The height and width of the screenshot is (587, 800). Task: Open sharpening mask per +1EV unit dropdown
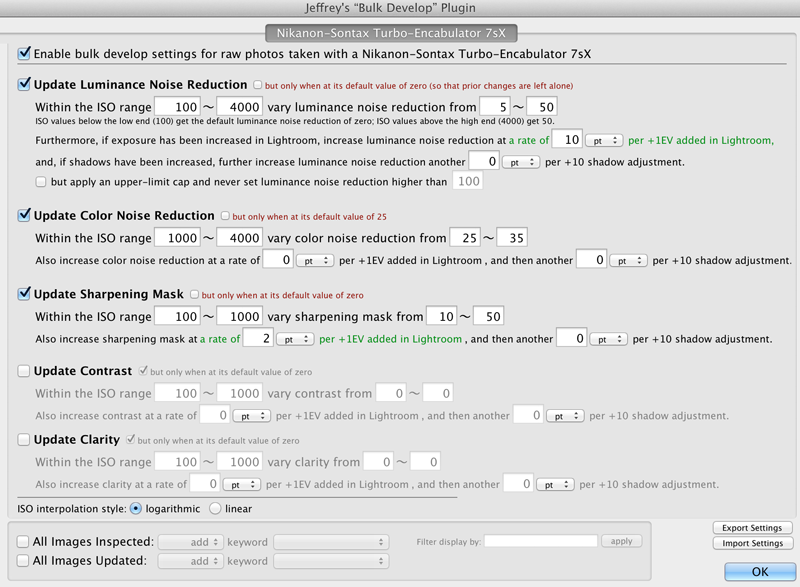pyautogui.click(x=295, y=339)
